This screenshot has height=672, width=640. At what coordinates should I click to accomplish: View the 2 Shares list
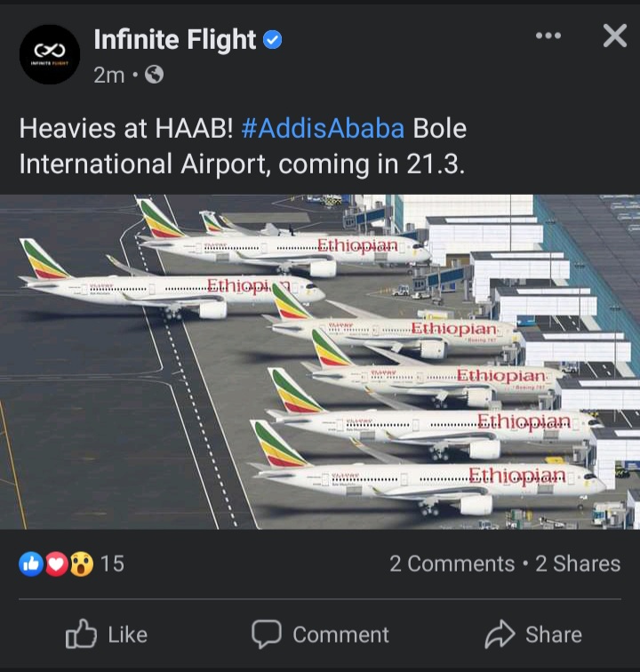tap(578, 564)
